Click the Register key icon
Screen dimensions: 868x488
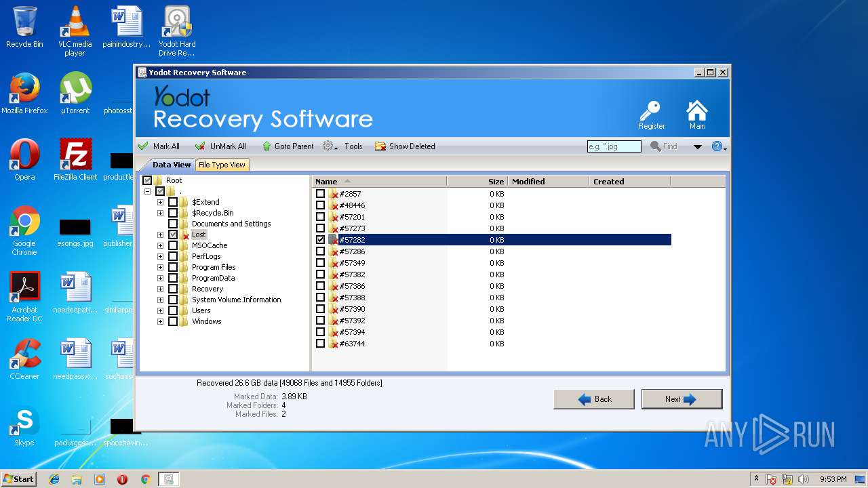(652, 115)
